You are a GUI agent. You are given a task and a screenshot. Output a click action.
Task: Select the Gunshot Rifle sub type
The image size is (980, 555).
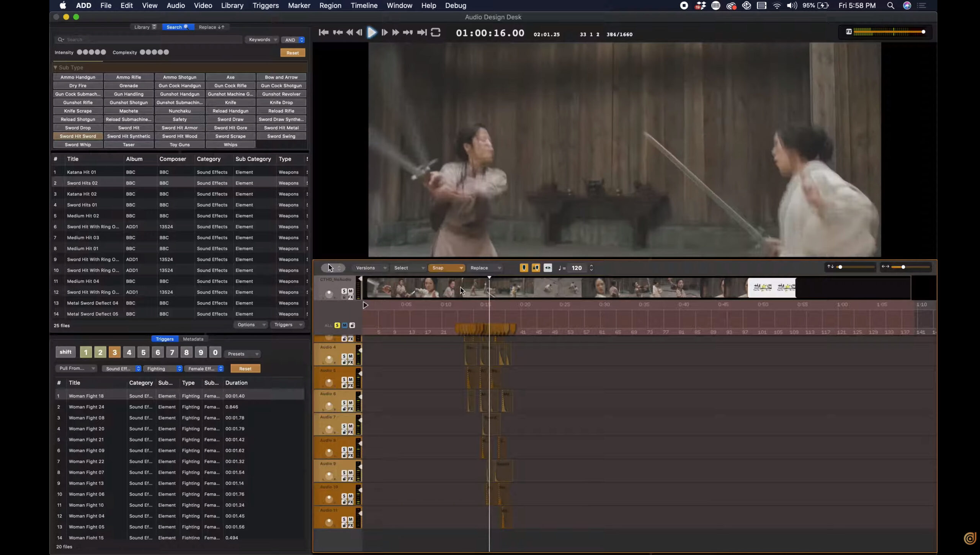[x=78, y=102]
